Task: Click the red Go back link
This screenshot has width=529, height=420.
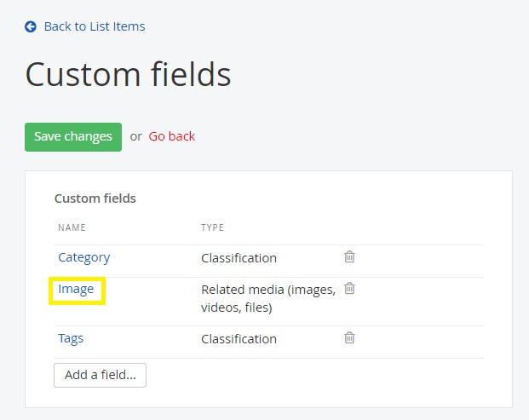Action: click(172, 136)
